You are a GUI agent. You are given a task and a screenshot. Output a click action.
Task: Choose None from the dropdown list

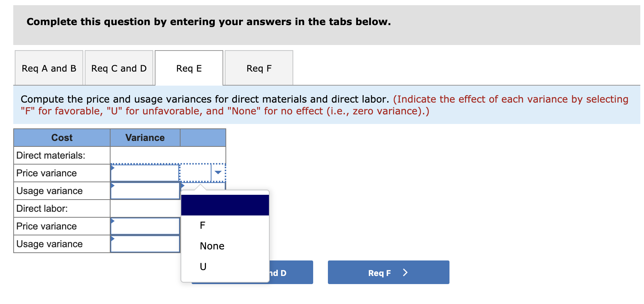click(x=212, y=246)
